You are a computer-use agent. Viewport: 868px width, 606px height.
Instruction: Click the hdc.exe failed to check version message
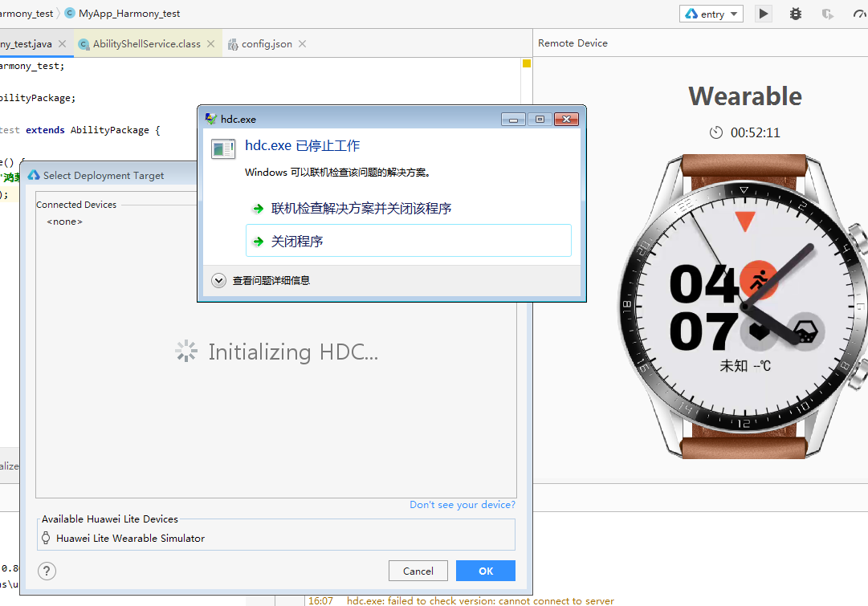coord(480,600)
